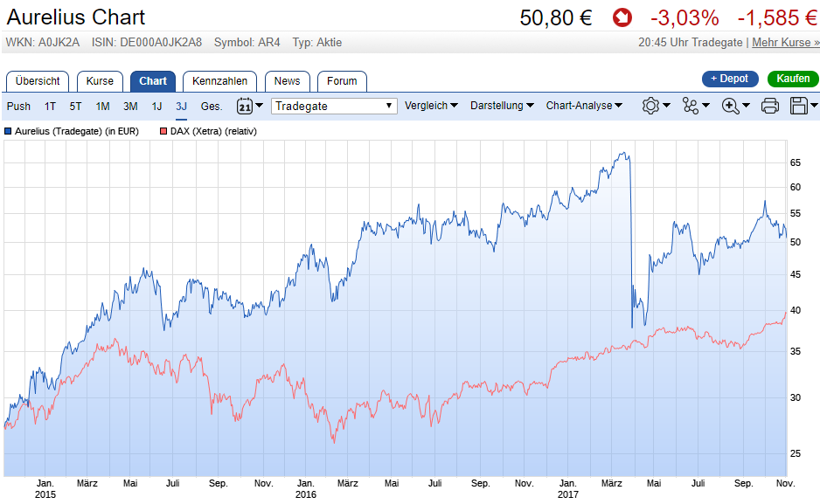The height and width of the screenshot is (504, 820).
Task: Select the 1J time range
Action: pos(156,107)
